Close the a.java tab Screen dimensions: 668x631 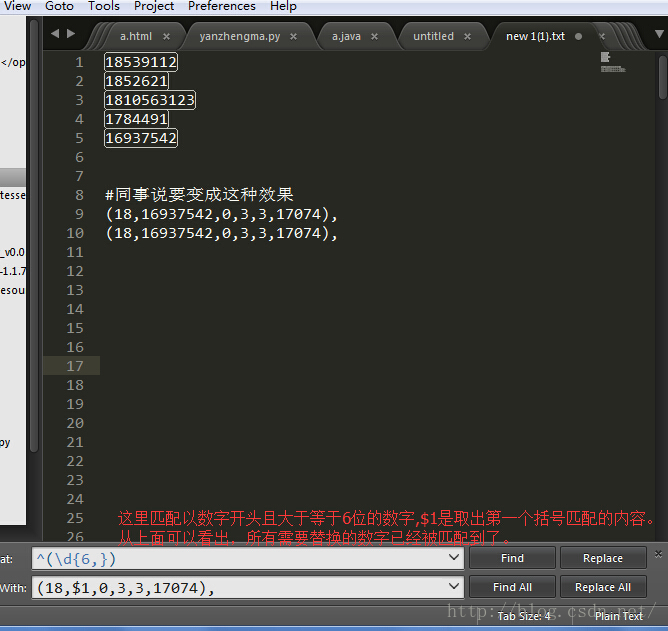374,37
